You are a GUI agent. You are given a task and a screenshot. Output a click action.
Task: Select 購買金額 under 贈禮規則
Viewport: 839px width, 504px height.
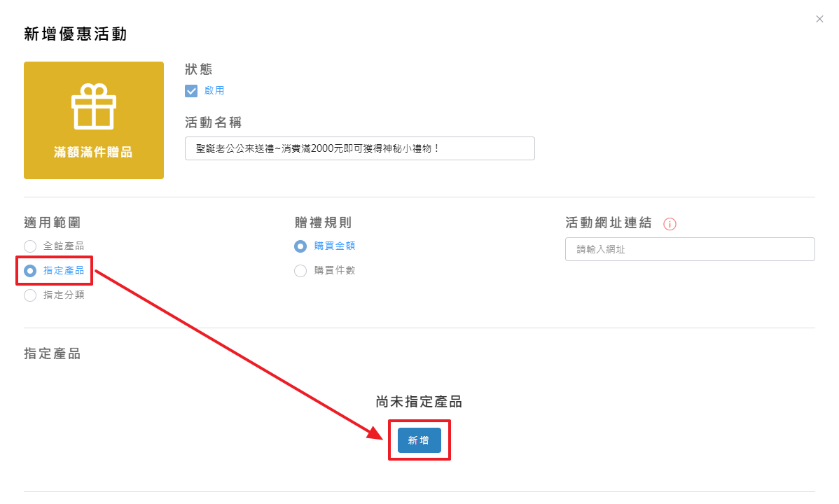pyautogui.click(x=300, y=246)
